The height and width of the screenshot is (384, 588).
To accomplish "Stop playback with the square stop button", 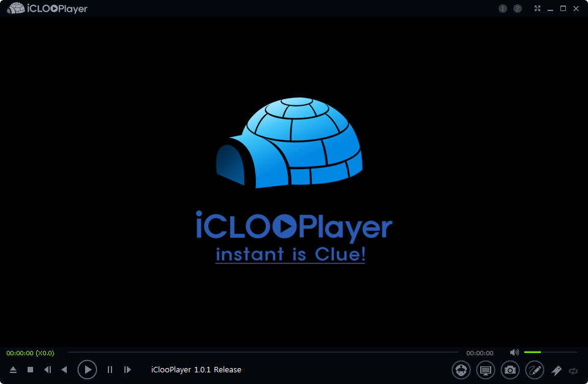I will (31, 370).
